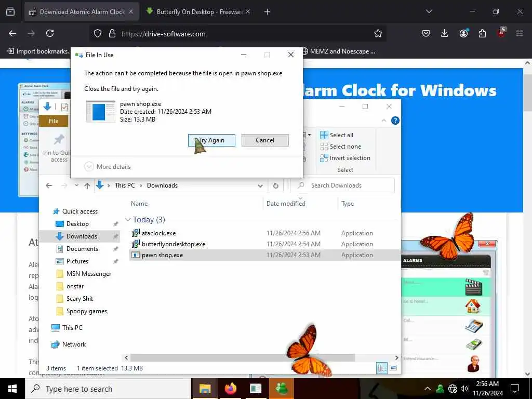
Task: Click the site padlock icon
Action: (x=112, y=34)
